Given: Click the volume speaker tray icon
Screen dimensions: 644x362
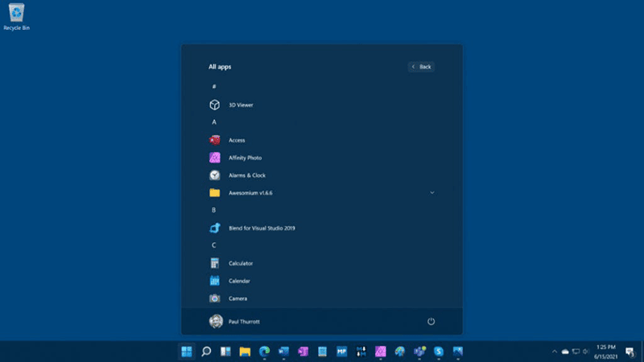Looking at the screenshot, I should [586, 352].
